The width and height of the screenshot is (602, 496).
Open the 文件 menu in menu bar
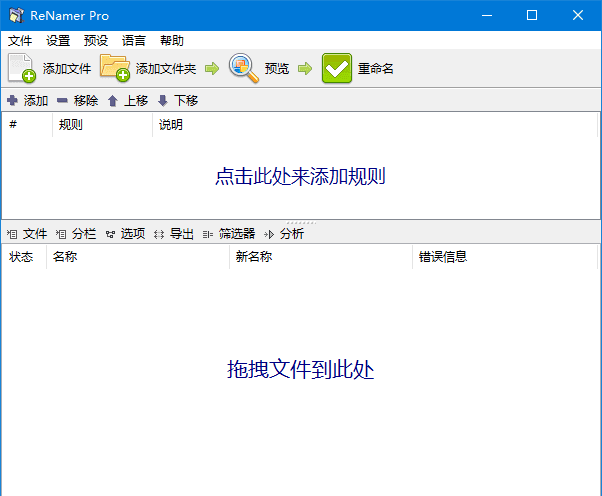coord(20,40)
